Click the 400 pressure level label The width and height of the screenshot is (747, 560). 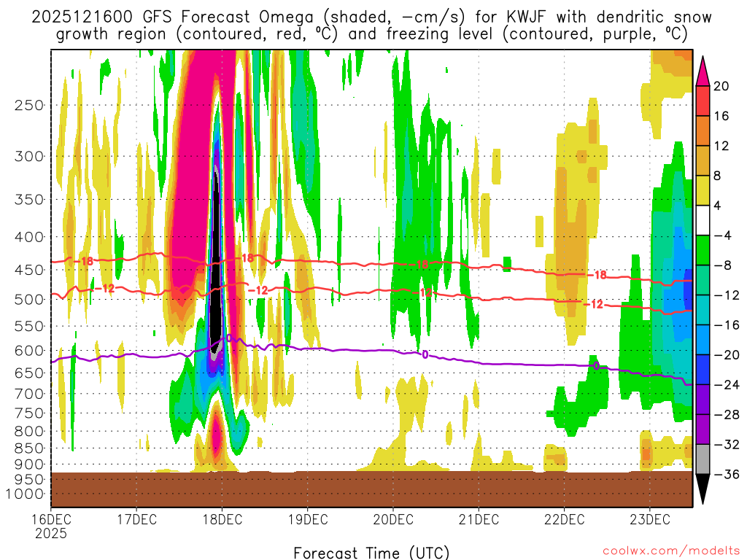[x=29, y=237]
